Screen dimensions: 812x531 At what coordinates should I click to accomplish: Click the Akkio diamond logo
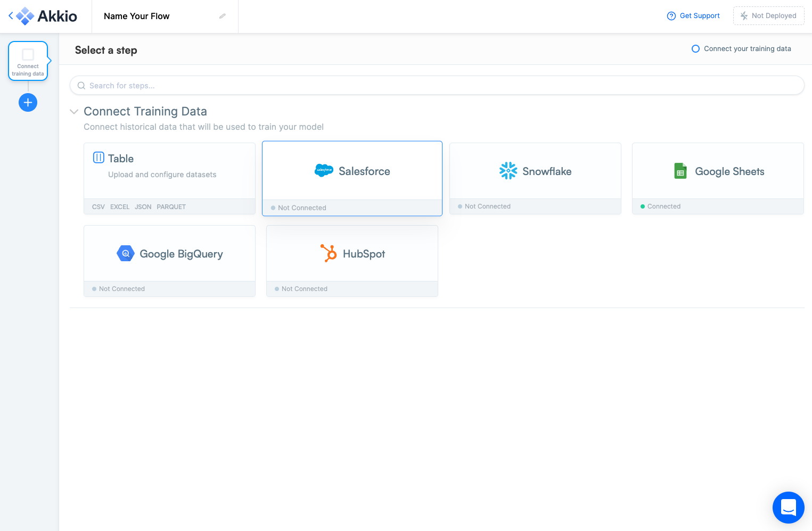(x=25, y=16)
